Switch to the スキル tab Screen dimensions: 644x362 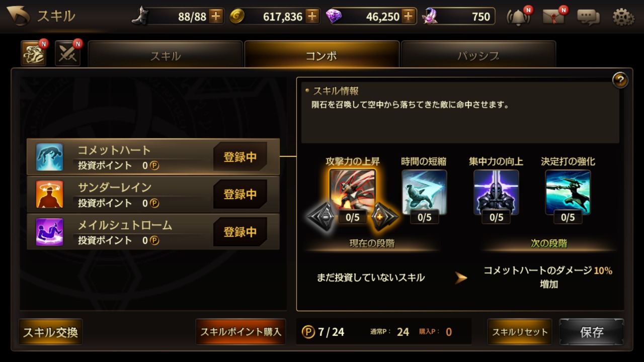coord(166,55)
